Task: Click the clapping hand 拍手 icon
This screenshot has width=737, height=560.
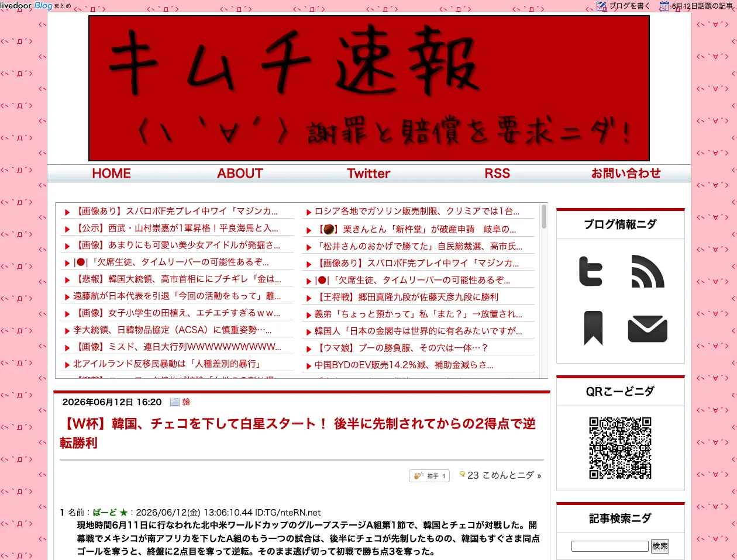Action: [x=418, y=476]
